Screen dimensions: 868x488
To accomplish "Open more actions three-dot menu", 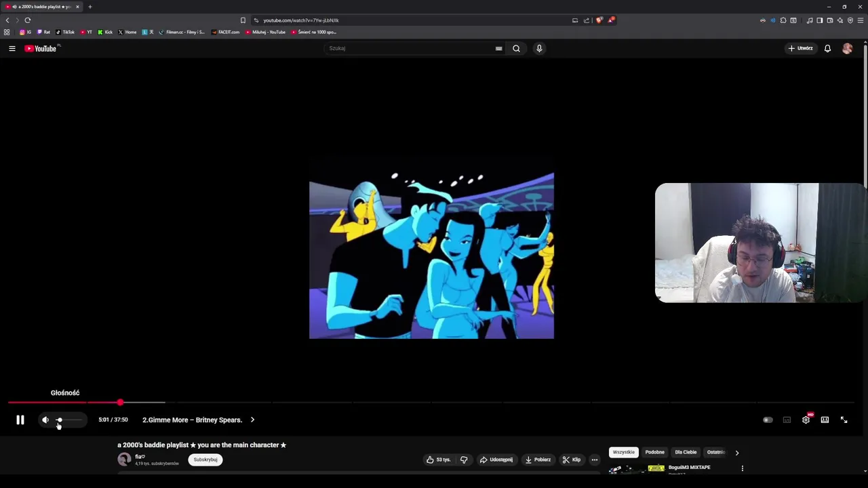I will [x=595, y=460].
